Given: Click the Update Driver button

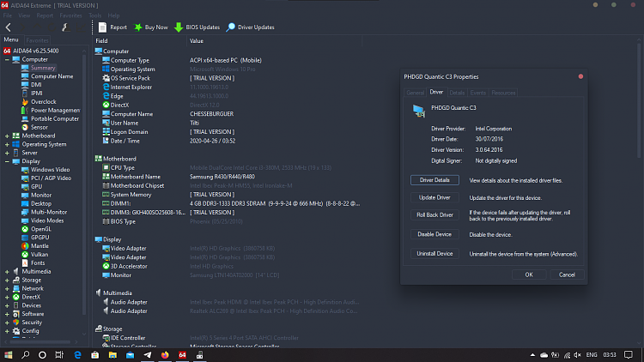Looking at the screenshot, I should pos(434,197).
